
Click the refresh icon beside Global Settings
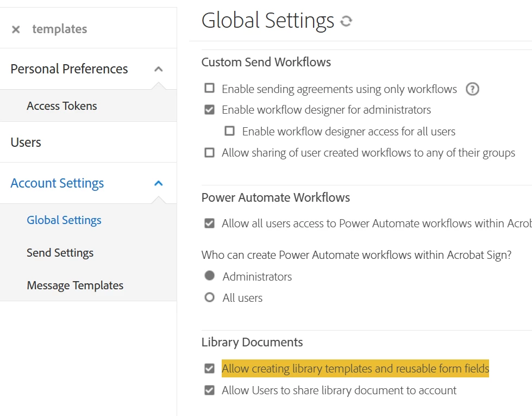346,21
